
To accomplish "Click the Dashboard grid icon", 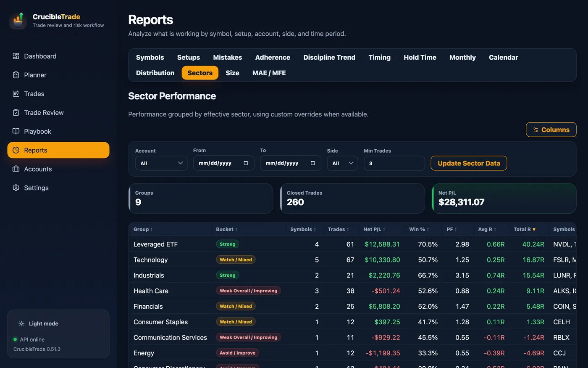I will pyautogui.click(x=16, y=56).
